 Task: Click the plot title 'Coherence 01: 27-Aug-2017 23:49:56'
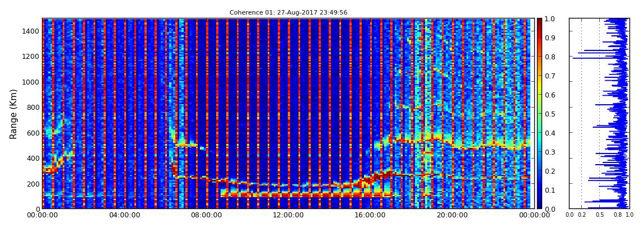(288, 12)
